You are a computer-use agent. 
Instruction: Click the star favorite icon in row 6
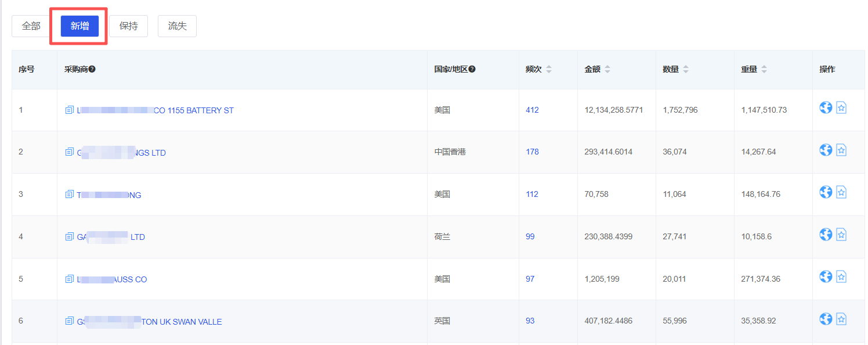point(841,319)
